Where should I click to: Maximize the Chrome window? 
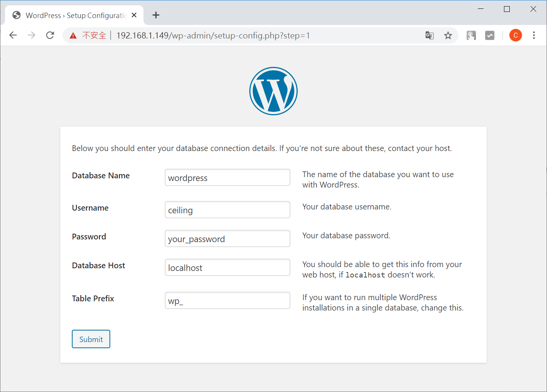pos(507,9)
